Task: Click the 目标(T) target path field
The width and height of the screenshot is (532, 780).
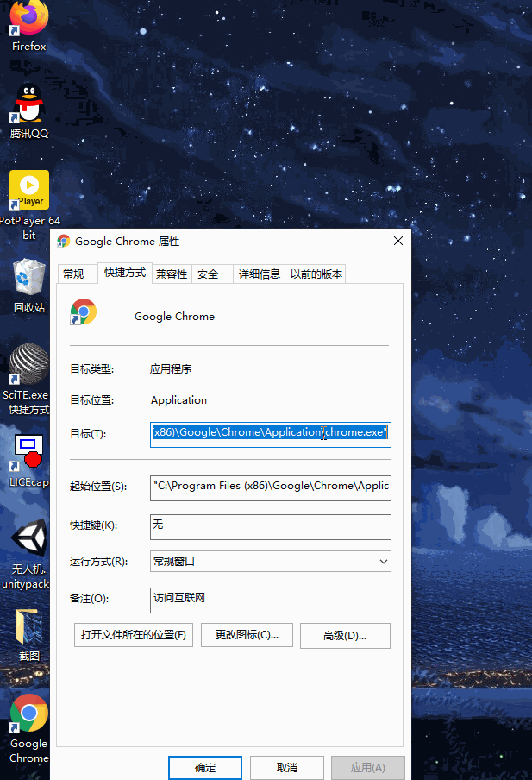Action: pyautogui.click(x=271, y=434)
